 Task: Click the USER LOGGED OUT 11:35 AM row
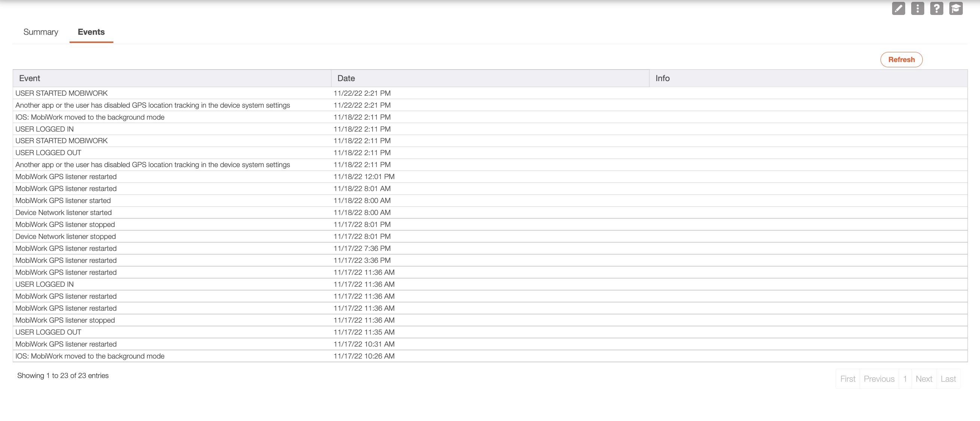pos(48,332)
